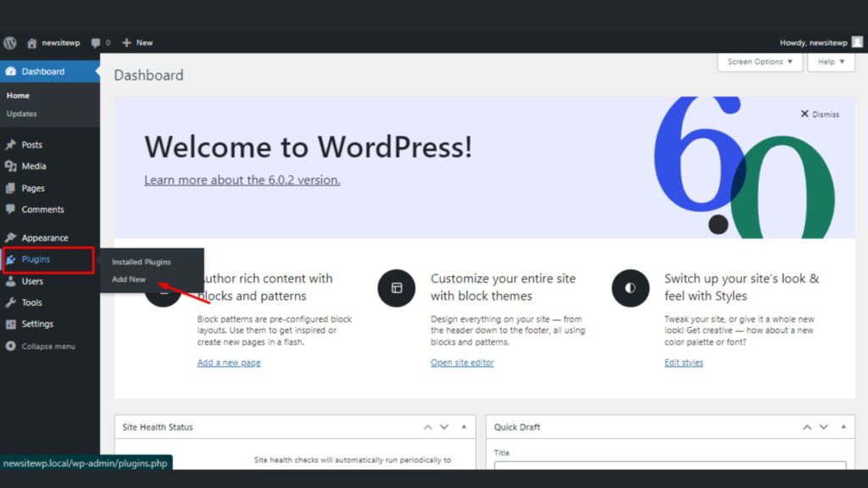Click the Dashboard gauge icon in sidebar
This screenshot has width=868, height=488.
10,71
